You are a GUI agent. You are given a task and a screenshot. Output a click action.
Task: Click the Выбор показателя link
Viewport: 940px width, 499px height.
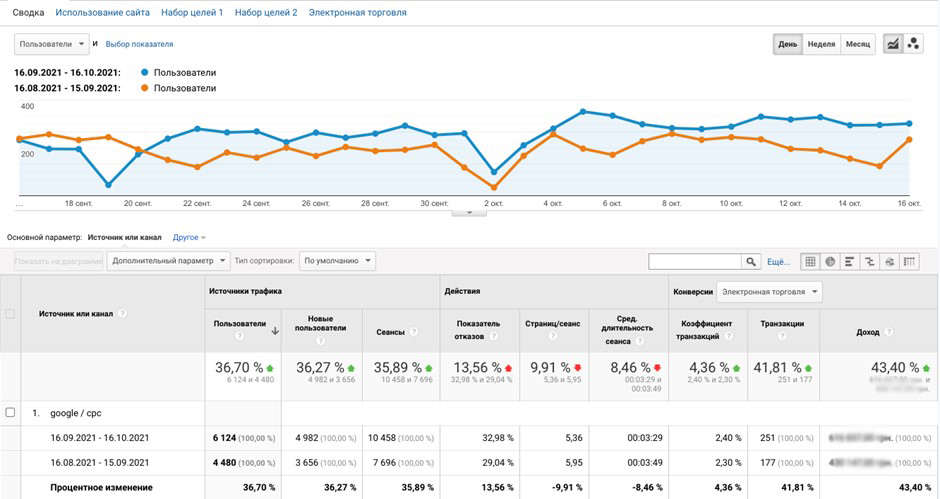click(139, 44)
